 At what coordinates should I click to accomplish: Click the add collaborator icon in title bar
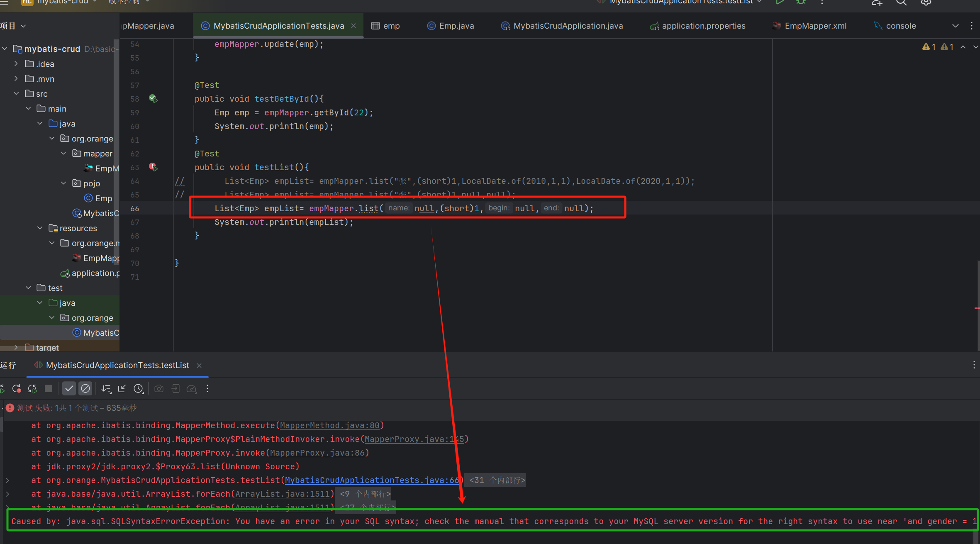click(x=877, y=2)
